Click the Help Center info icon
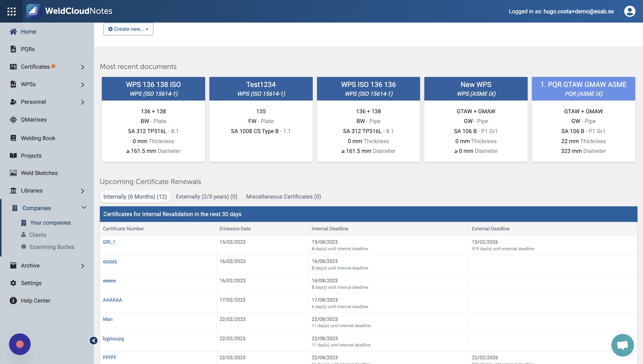 (x=13, y=301)
